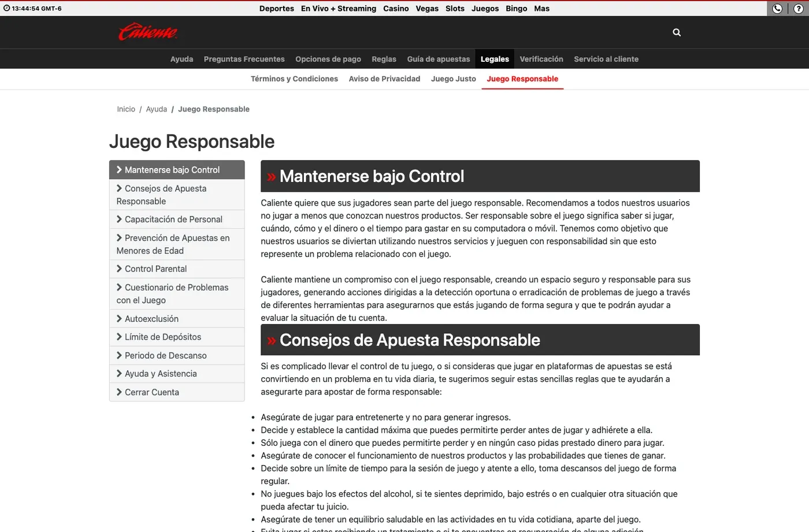
Task: Click chevron beside Cuestionario de Problemas
Action: (x=119, y=287)
